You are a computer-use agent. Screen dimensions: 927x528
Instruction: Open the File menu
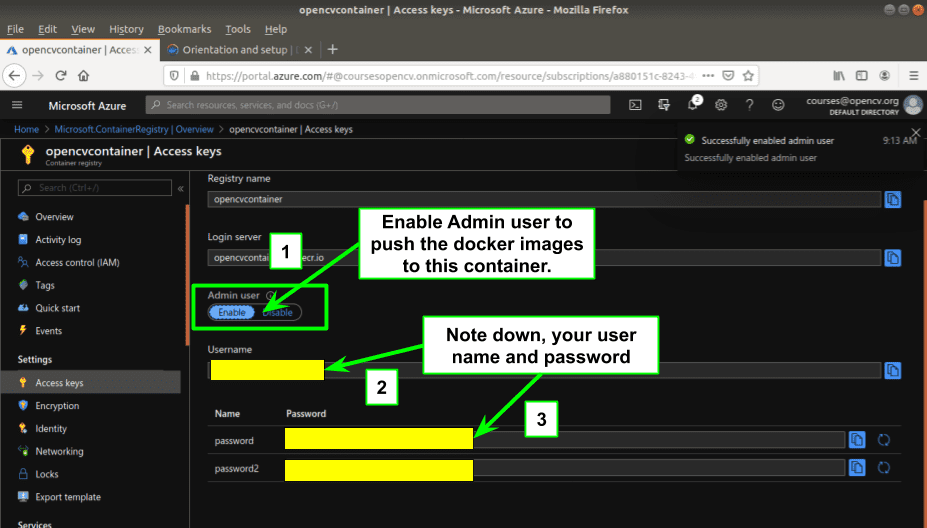[x=15, y=29]
